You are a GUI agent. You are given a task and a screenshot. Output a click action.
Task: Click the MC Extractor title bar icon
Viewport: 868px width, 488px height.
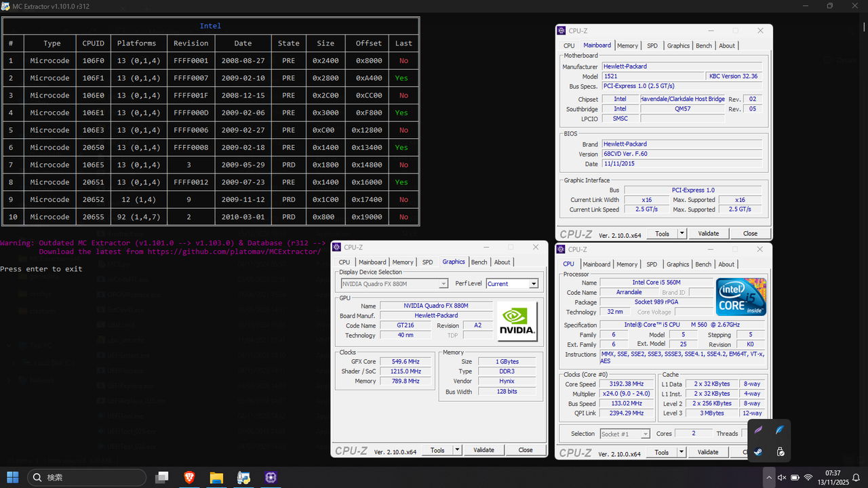click(6, 6)
